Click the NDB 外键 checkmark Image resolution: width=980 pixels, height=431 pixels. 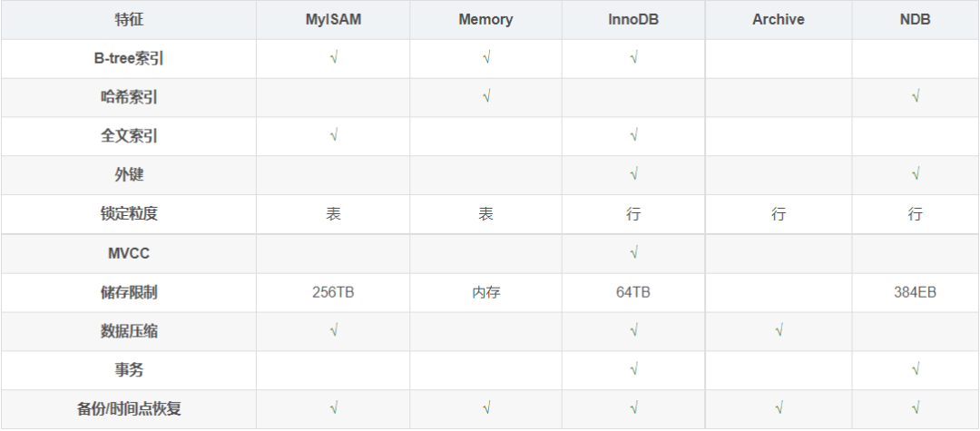[916, 174]
